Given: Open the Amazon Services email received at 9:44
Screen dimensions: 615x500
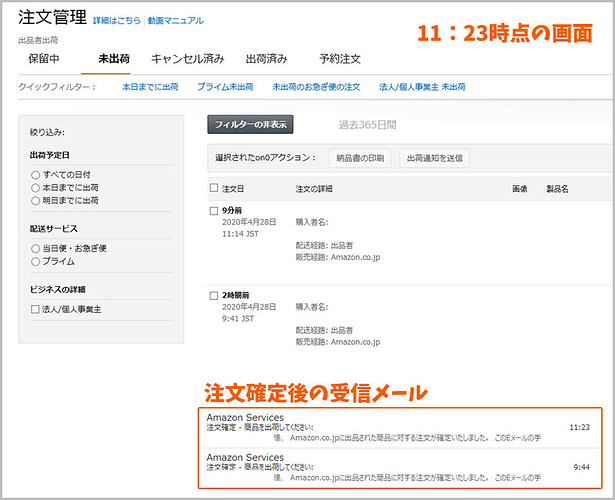Looking at the screenshot, I should click(x=400, y=468).
